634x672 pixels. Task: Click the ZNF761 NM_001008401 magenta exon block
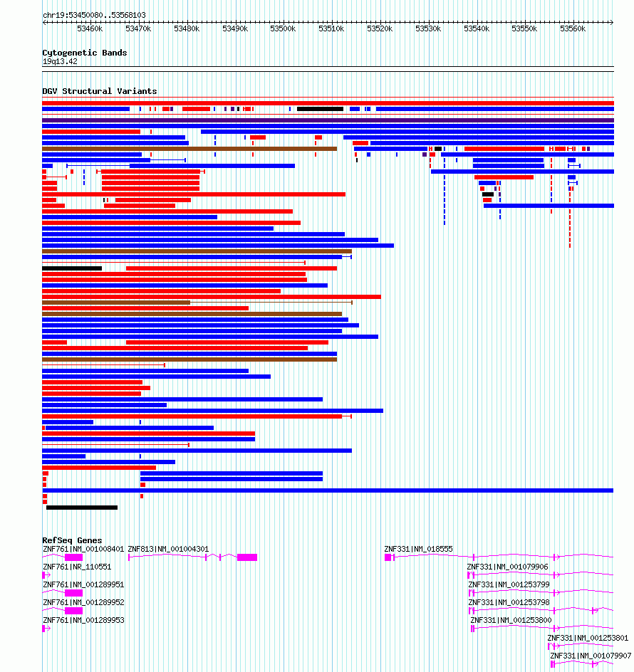[74, 557]
